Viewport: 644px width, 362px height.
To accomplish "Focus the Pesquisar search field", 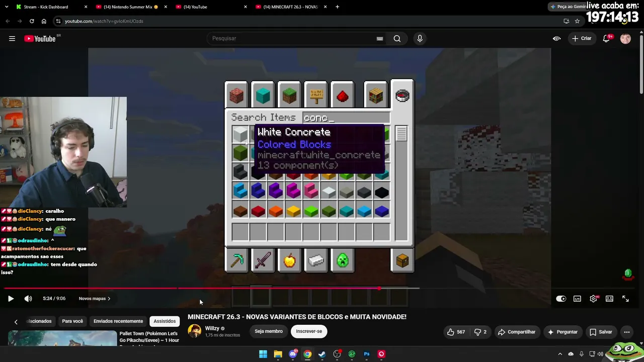I will [292, 39].
